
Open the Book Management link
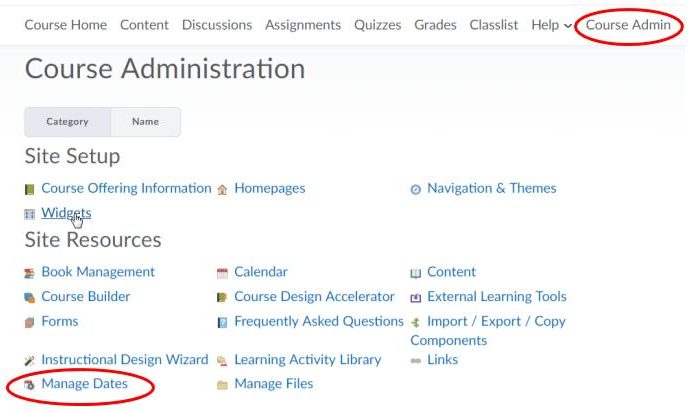click(x=98, y=272)
